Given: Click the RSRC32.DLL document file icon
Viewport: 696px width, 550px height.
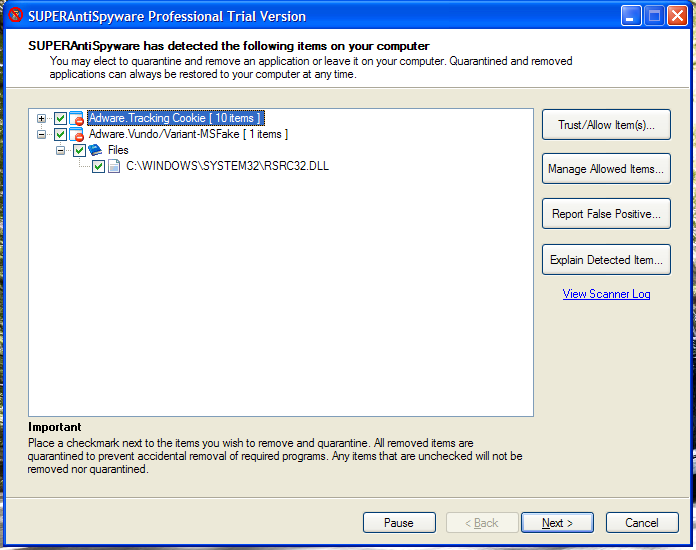Looking at the screenshot, I should pos(114,166).
